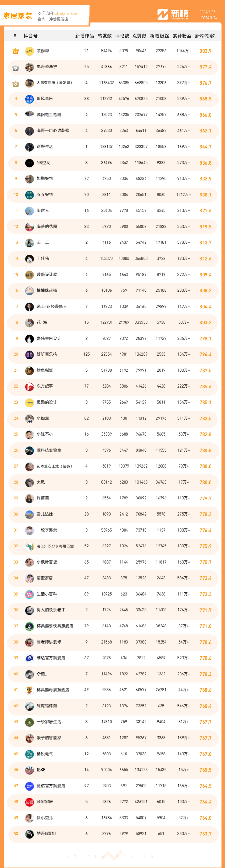The image size is (225, 868).
Task: Select the 新榜指数 column header
Action: coord(205,36)
